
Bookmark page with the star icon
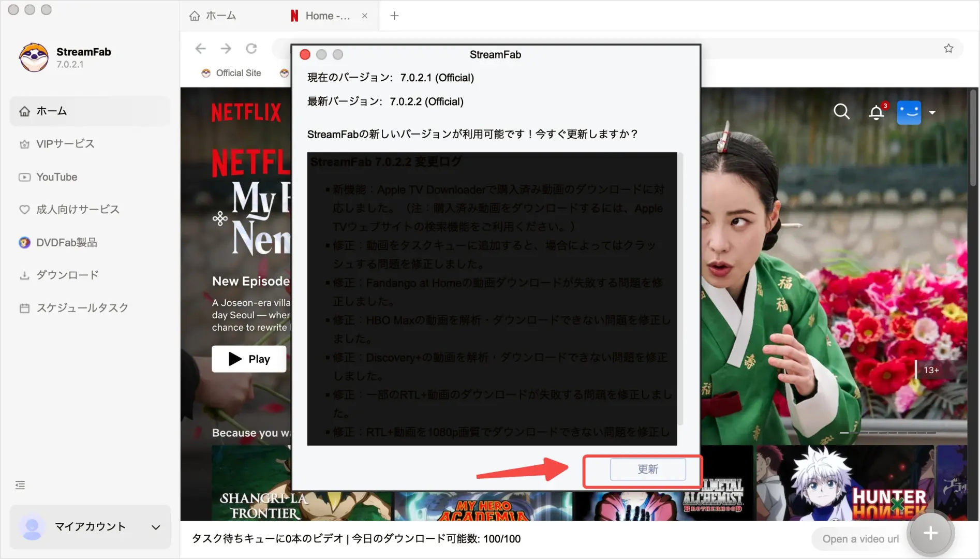[x=948, y=48]
